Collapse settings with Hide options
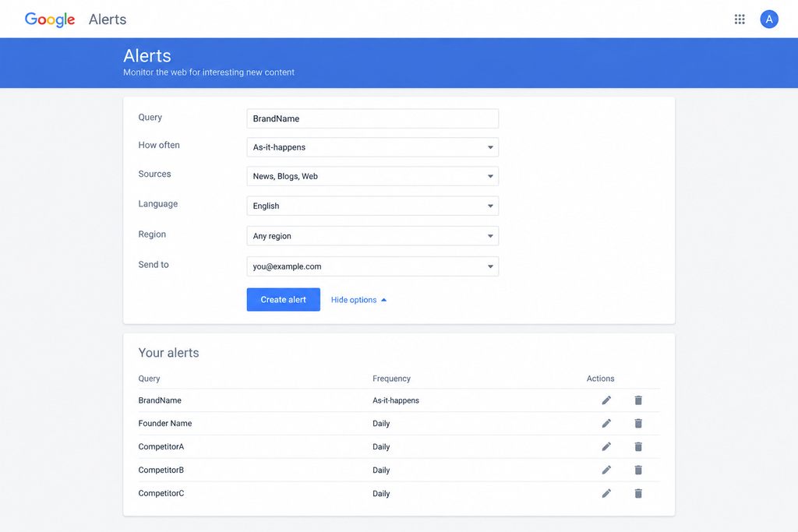This screenshot has height=532, width=798. [358, 300]
